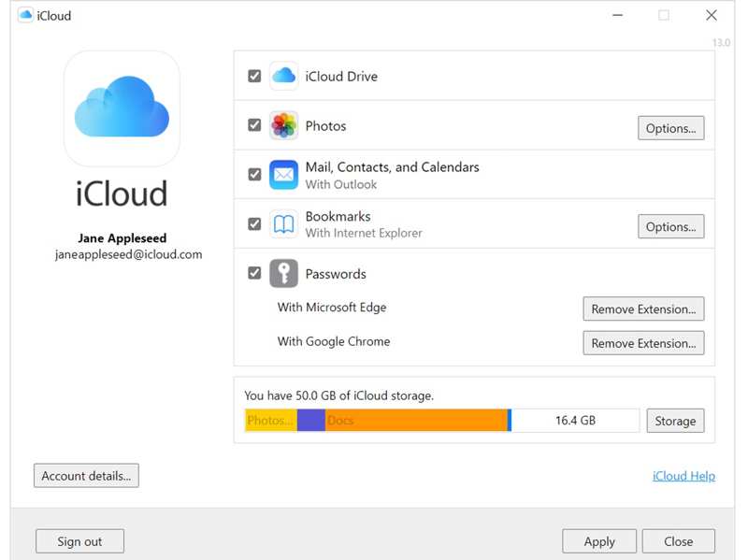The image size is (748, 560).
Task: Disable Mail, Contacts, and Calendars checkbox
Action: click(254, 174)
